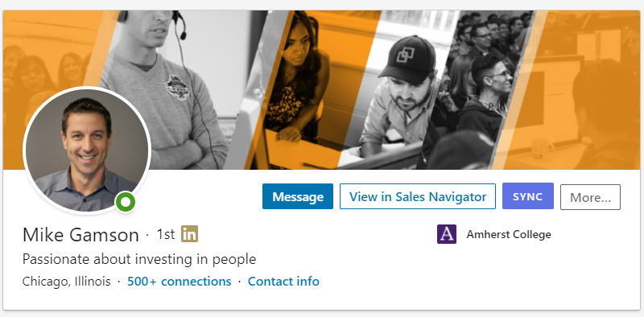Screen dimensions: 644x317
Task: Open Mike Gamson's circular profile photo
Action: tap(87, 150)
